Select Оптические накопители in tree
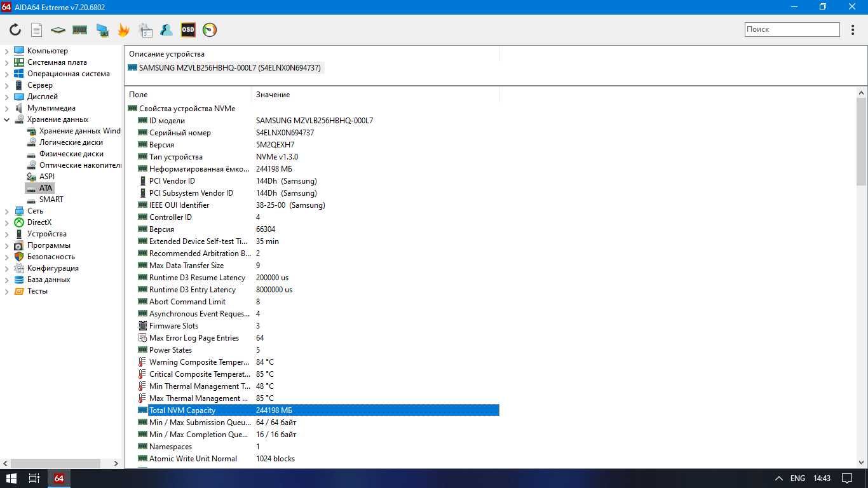The height and width of the screenshot is (488, 868). (x=79, y=165)
